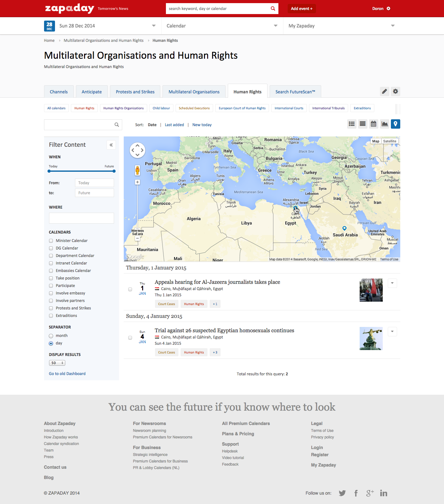Image resolution: width=444 pixels, height=504 pixels.
Task: Open Zapaday LinkedIn icon
Action: pos(384,493)
